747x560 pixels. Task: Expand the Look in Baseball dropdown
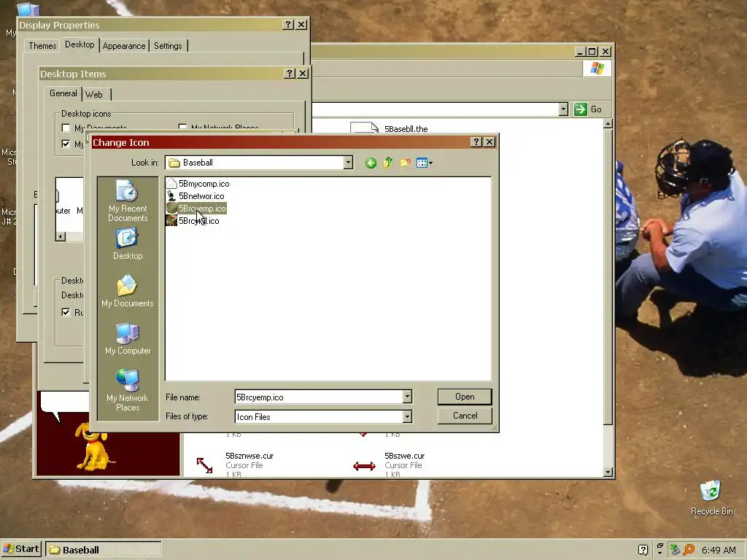pos(348,163)
